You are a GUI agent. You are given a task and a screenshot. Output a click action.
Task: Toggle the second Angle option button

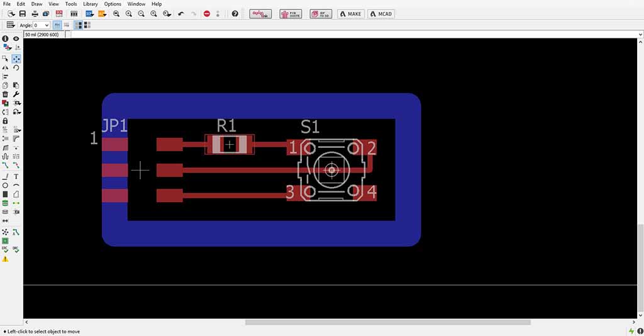point(66,25)
